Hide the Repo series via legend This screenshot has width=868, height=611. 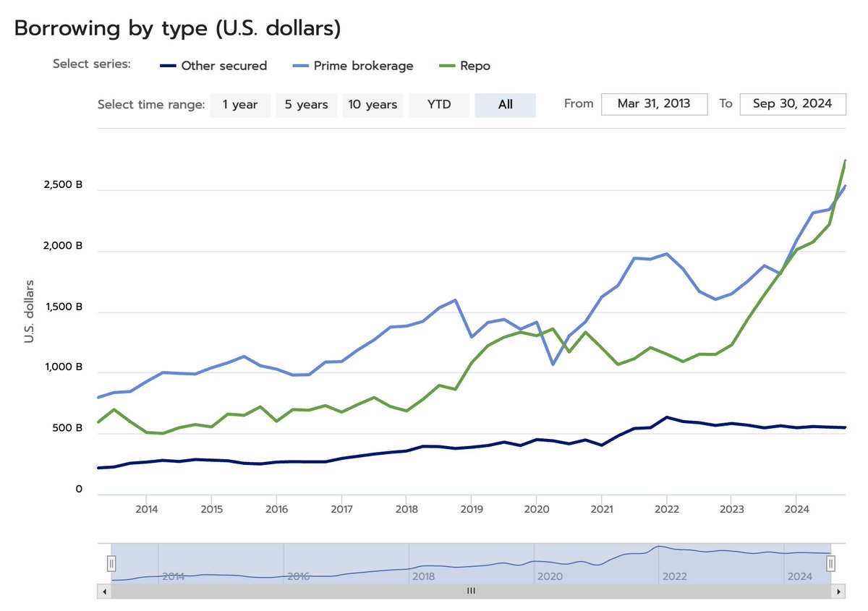[x=465, y=66]
